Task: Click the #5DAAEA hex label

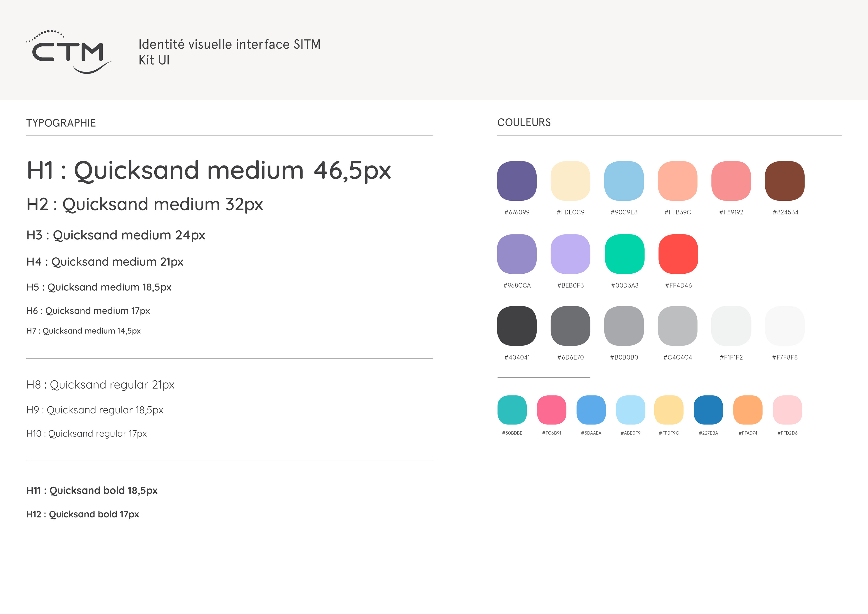Action: click(x=591, y=433)
